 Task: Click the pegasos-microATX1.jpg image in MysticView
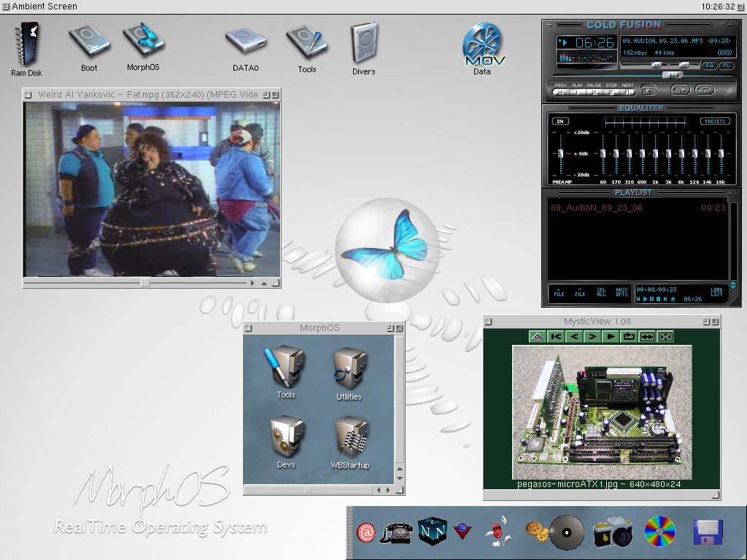tap(602, 412)
